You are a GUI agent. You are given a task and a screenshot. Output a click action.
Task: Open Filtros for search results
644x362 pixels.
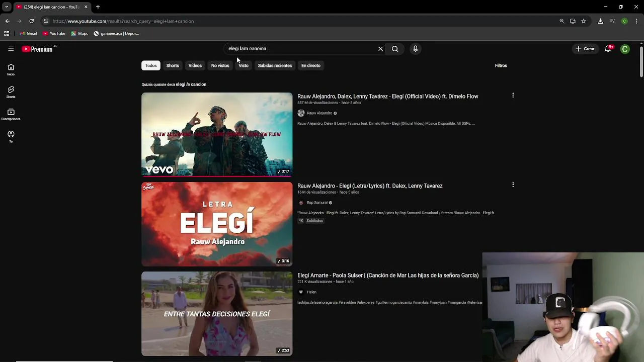click(x=501, y=65)
